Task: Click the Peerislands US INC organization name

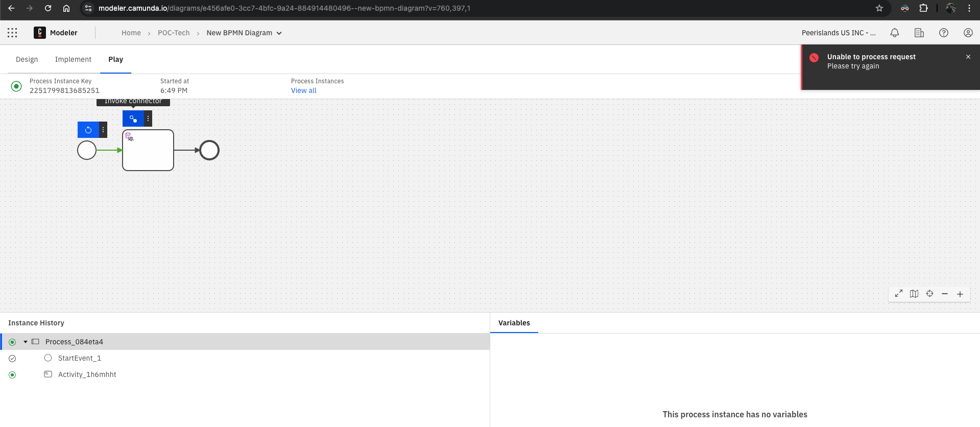Action: (839, 33)
